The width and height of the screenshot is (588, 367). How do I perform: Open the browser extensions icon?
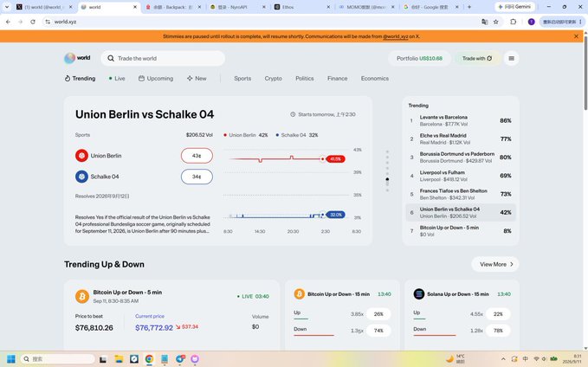coord(513,22)
